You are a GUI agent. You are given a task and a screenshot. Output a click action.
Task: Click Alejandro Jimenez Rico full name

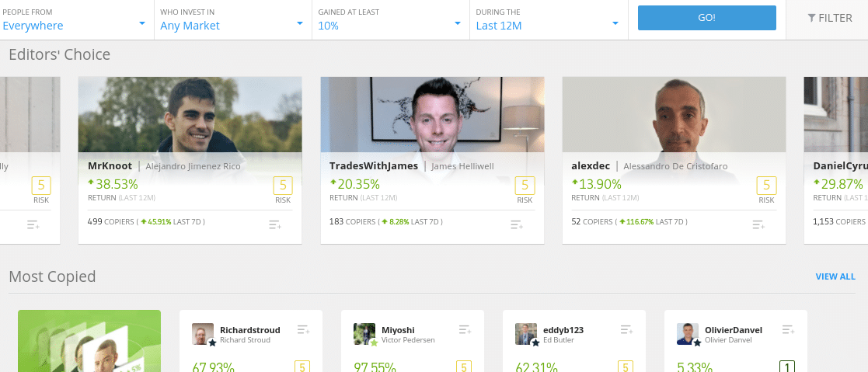[x=193, y=166]
